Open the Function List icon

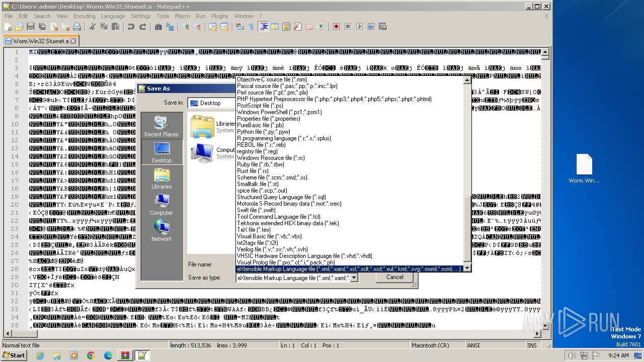[298, 27]
